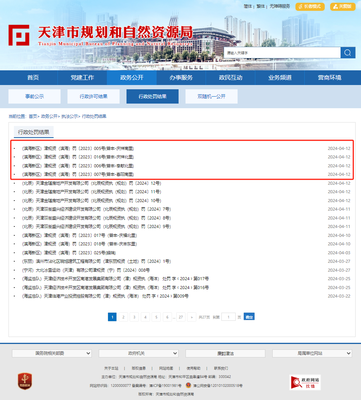Click the 政府网站找错 icon in footer
This screenshot has width=361, height=400.
coord(305,382)
